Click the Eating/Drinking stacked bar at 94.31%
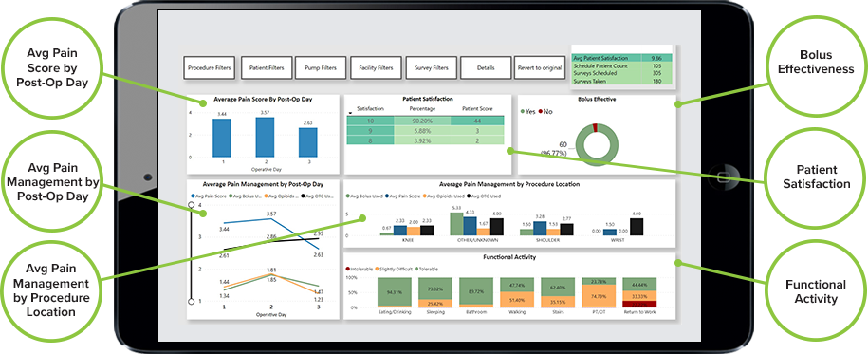This screenshot has height=354, width=868. (395, 292)
